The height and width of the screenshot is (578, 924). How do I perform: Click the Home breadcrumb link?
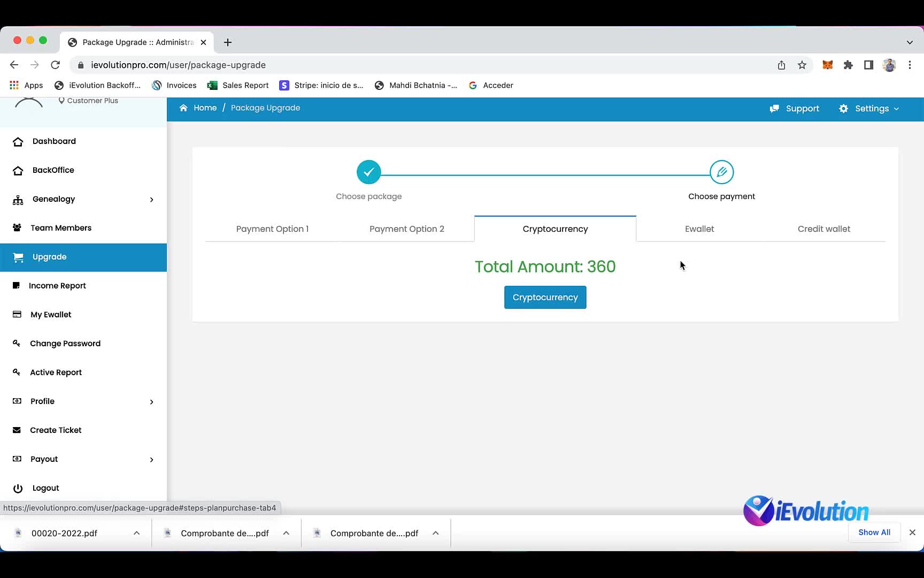pos(204,108)
